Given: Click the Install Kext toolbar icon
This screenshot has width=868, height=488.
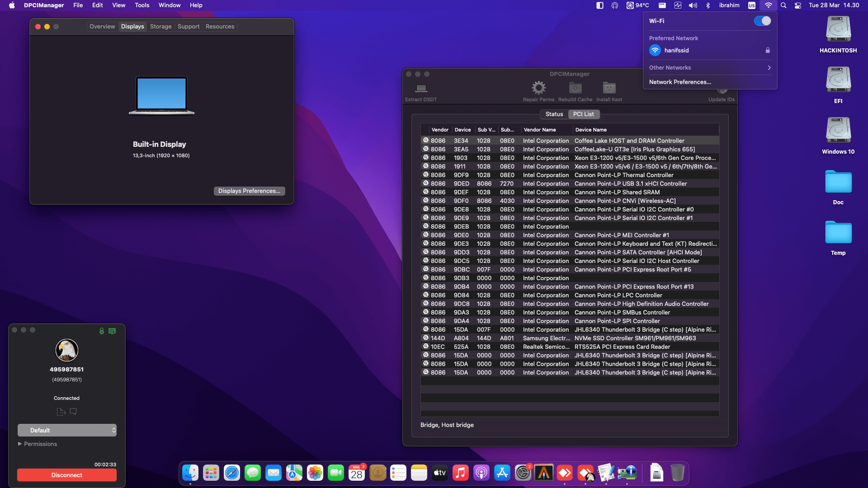Looking at the screenshot, I should tap(609, 88).
